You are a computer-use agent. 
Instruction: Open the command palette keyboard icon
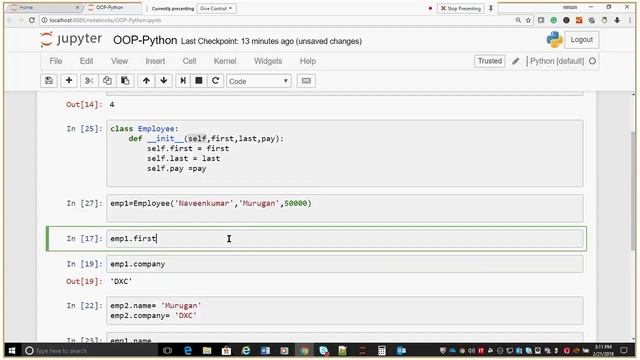(306, 81)
